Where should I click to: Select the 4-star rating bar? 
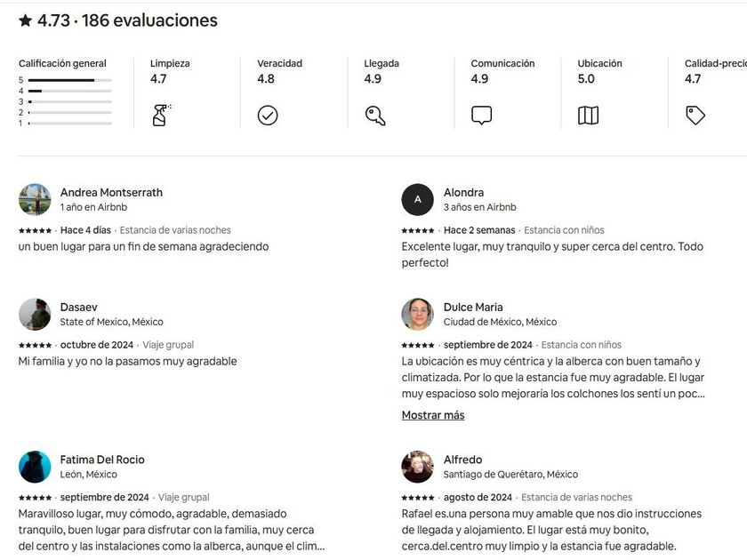(x=69, y=91)
